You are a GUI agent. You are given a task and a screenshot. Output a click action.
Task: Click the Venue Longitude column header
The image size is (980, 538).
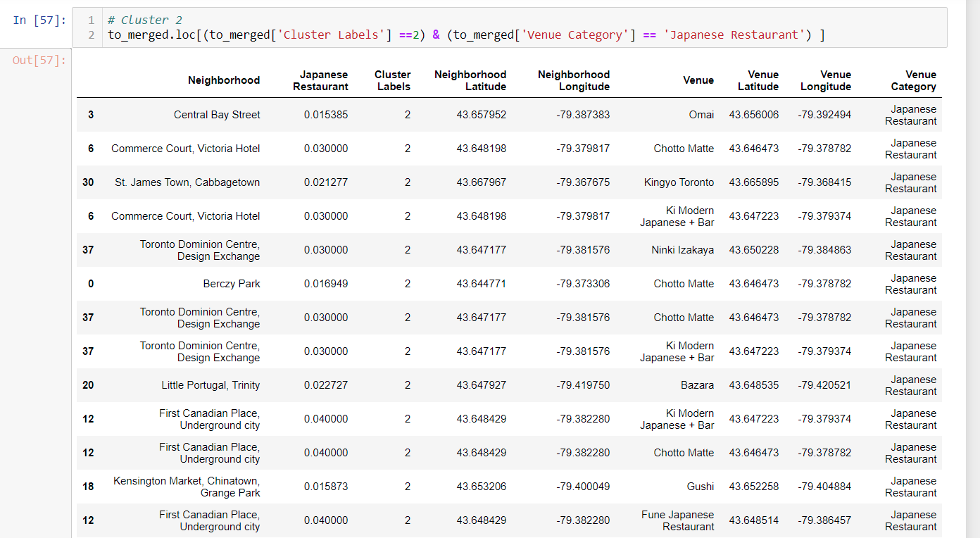[826, 80]
